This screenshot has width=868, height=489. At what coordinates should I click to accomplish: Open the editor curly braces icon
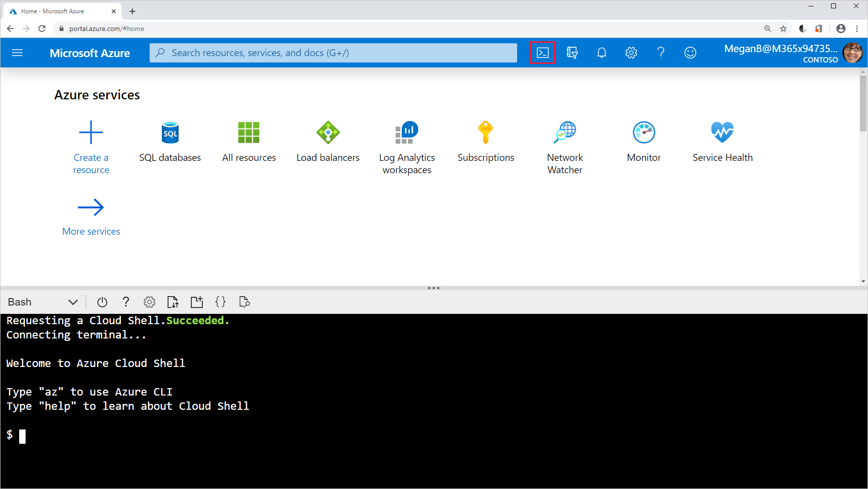(220, 302)
